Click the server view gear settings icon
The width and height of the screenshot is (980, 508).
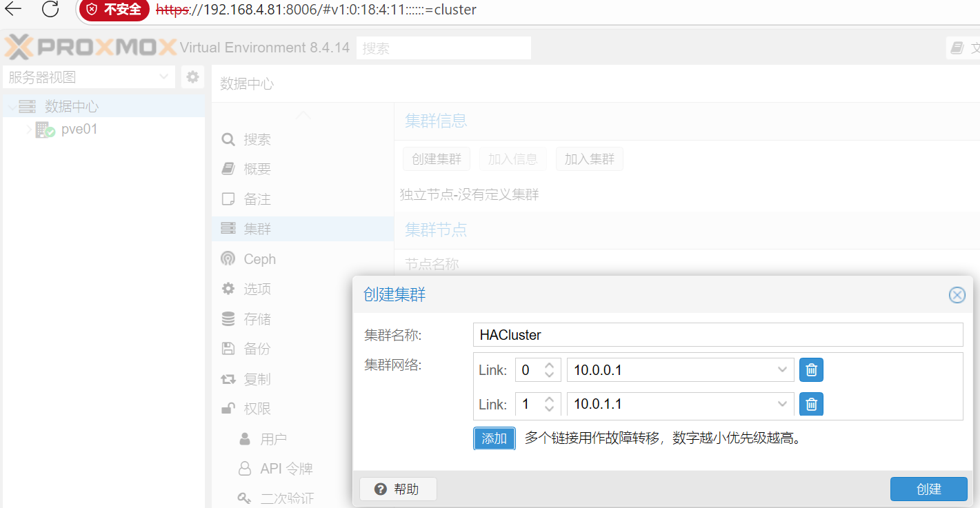(x=193, y=77)
